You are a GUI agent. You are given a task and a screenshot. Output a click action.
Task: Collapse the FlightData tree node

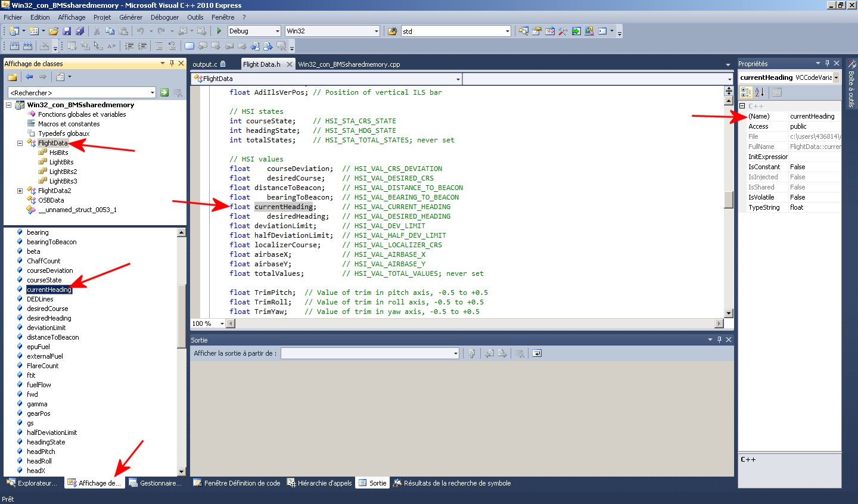[x=20, y=143]
